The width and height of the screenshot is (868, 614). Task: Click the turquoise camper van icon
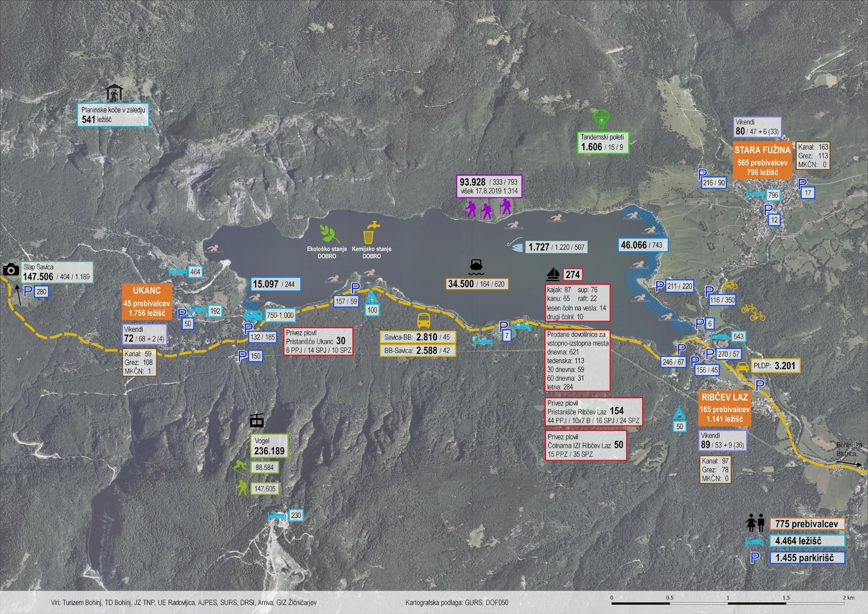pos(254,315)
